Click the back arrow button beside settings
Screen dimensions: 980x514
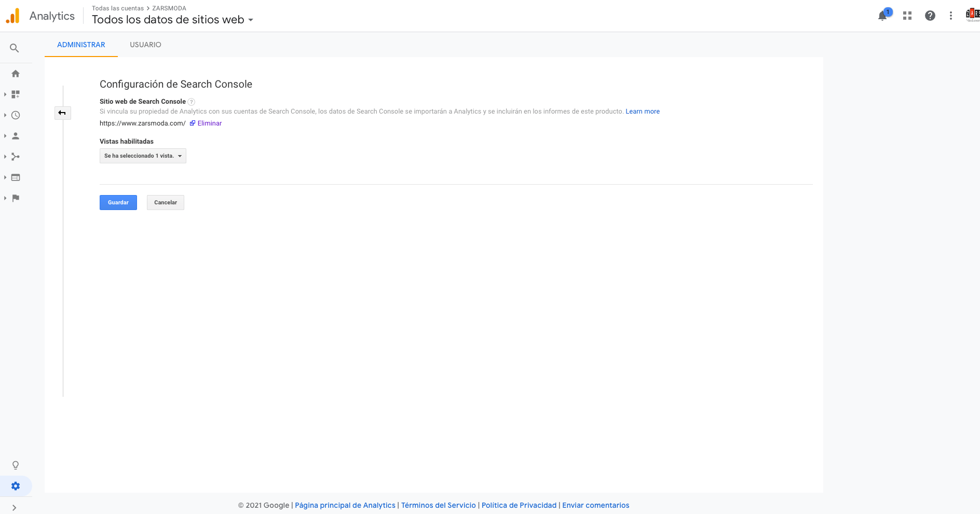coord(62,113)
